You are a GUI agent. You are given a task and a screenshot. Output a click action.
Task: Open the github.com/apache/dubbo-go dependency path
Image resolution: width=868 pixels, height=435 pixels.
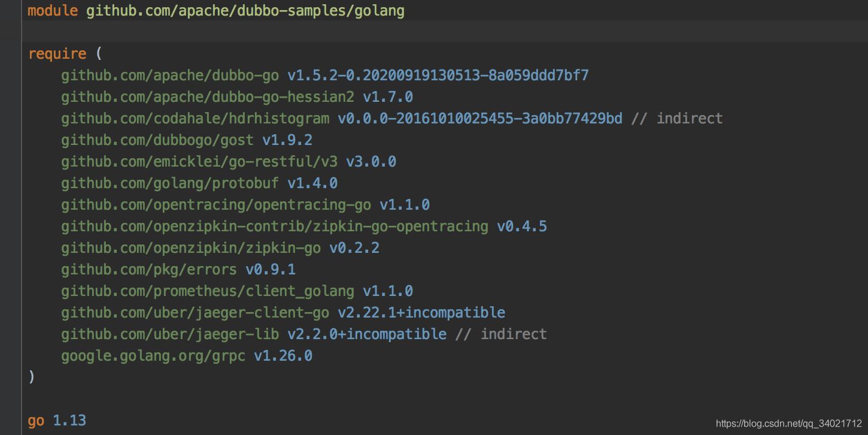[169, 75]
